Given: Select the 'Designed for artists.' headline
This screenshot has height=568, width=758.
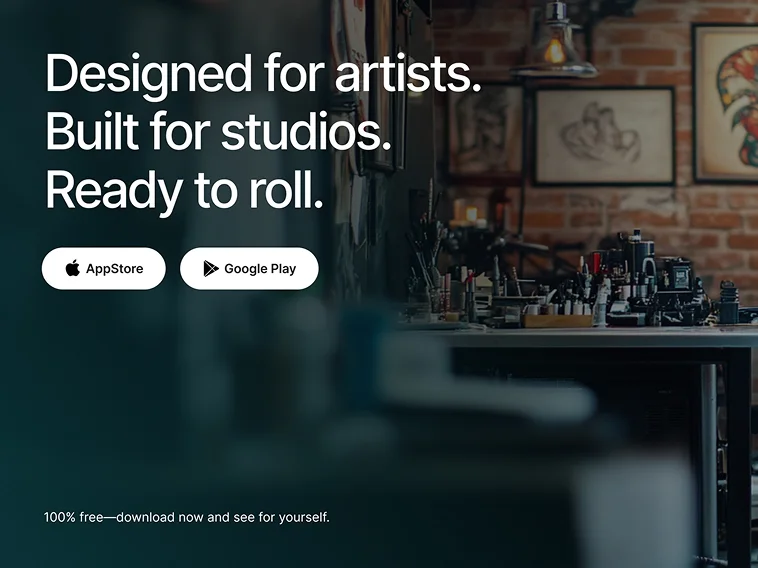Looking at the screenshot, I should (x=263, y=74).
